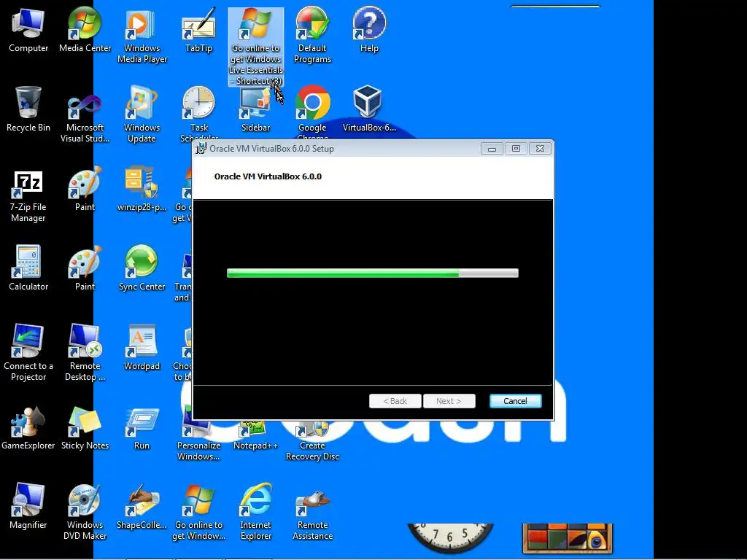Click the desktop clock gadget
This screenshot has height=560, width=747.
click(450, 538)
